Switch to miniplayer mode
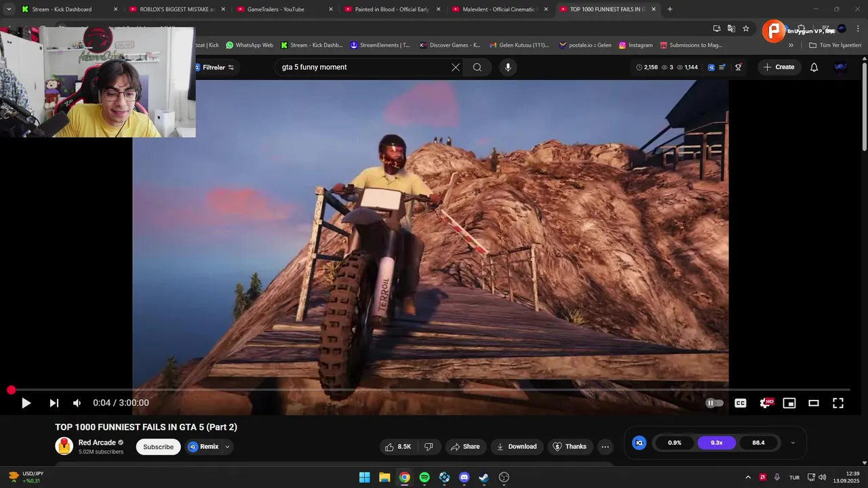This screenshot has width=868, height=488. (789, 403)
